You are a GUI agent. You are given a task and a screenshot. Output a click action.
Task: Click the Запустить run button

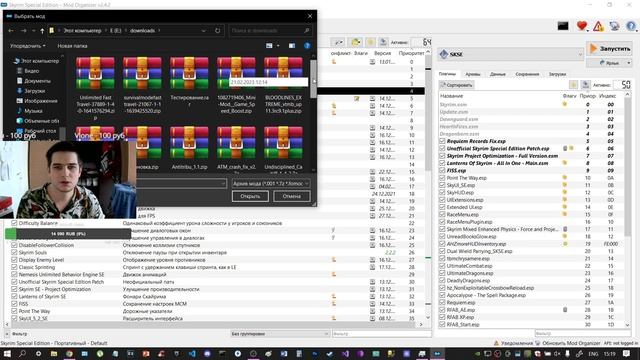point(610,49)
